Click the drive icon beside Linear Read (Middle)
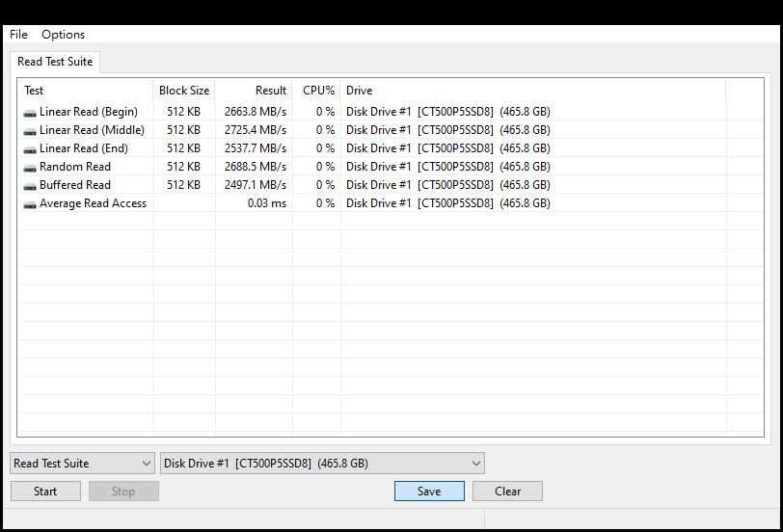Image resolution: width=783 pixels, height=532 pixels. (30, 131)
